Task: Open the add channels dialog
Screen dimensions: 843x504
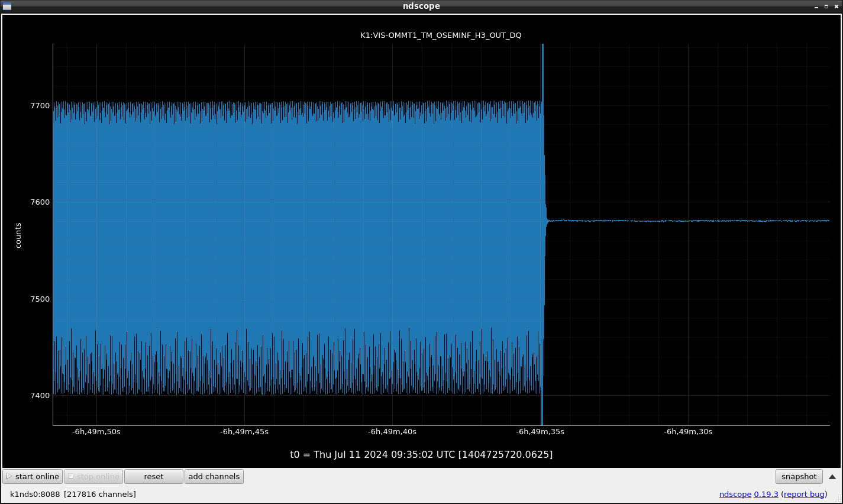Action: [214, 476]
